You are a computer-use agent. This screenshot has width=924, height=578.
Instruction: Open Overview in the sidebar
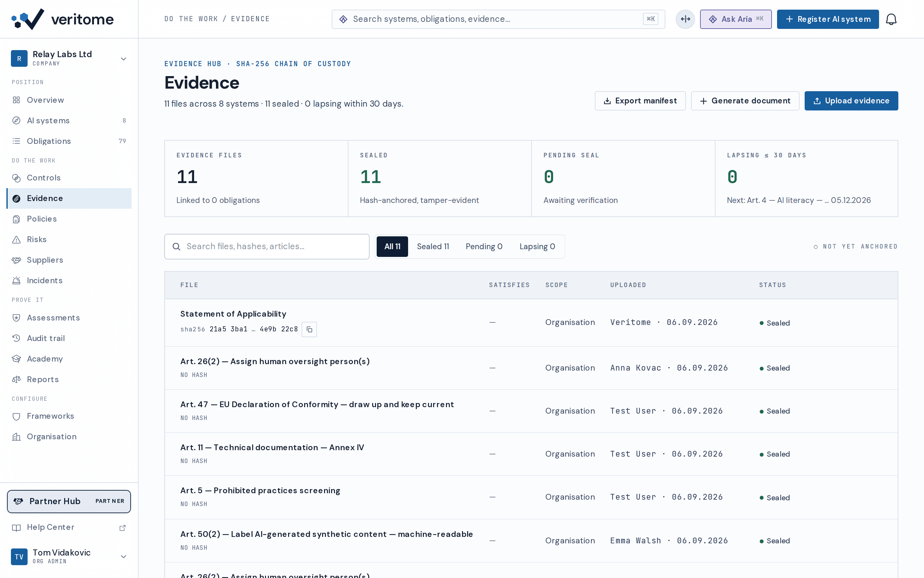click(x=69, y=100)
